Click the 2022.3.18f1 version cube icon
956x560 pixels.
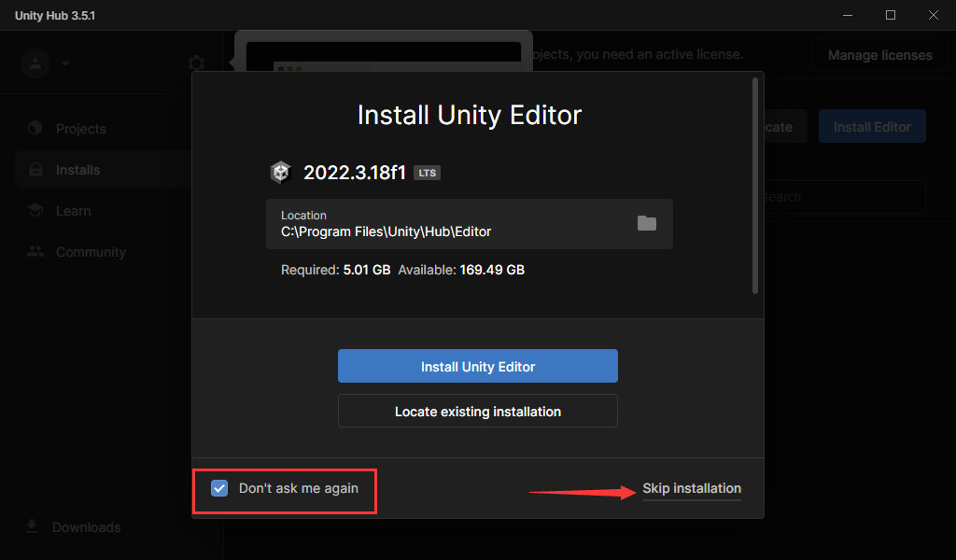tap(279, 172)
